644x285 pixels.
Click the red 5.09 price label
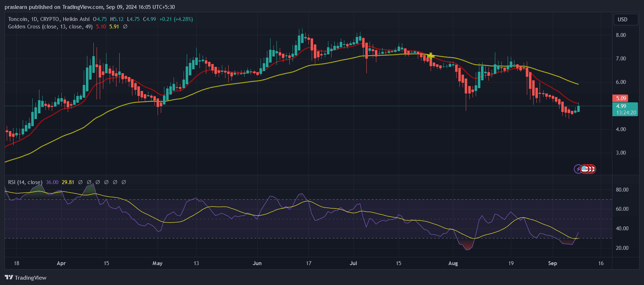point(620,98)
